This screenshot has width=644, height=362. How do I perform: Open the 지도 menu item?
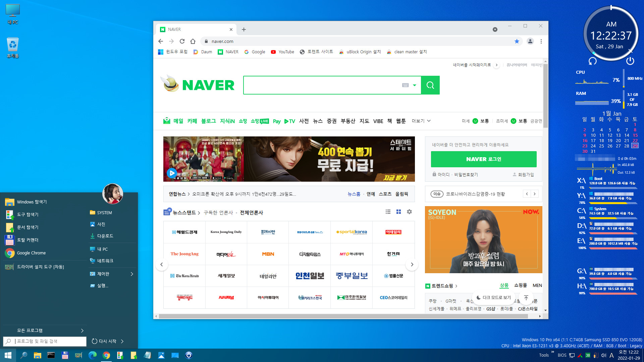click(x=364, y=121)
